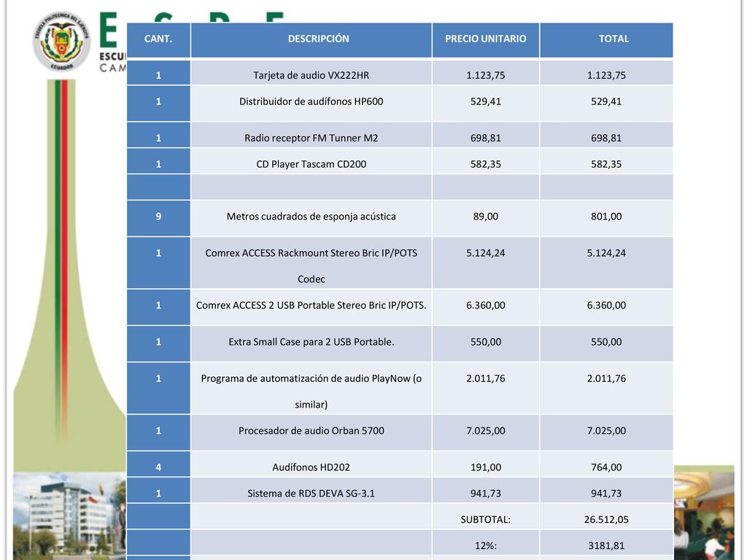
Task: Select the DESCRIPCIÓN column header
Action: coord(311,40)
